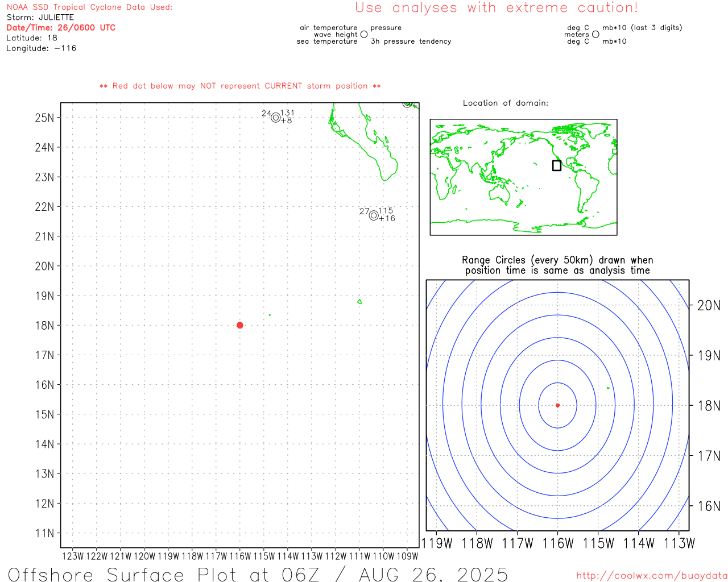The height and width of the screenshot is (582, 728).
Task: Click the red storm position dot on main map
Action: [x=239, y=325]
